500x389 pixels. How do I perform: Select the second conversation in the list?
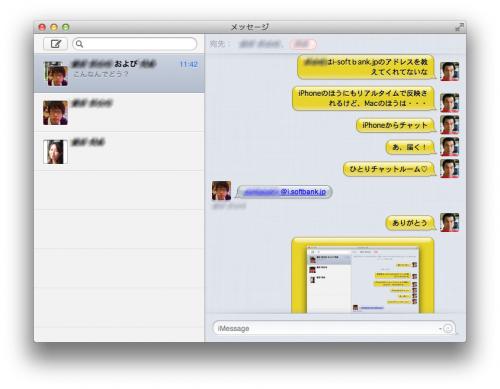(x=119, y=113)
